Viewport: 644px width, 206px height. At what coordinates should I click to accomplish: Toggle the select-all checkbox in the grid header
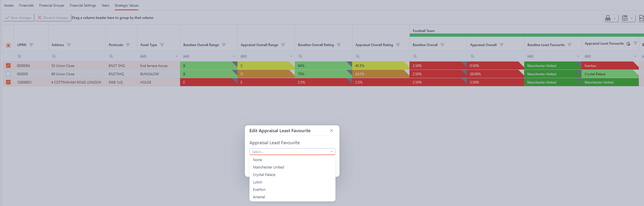pyautogui.click(x=8, y=45)
